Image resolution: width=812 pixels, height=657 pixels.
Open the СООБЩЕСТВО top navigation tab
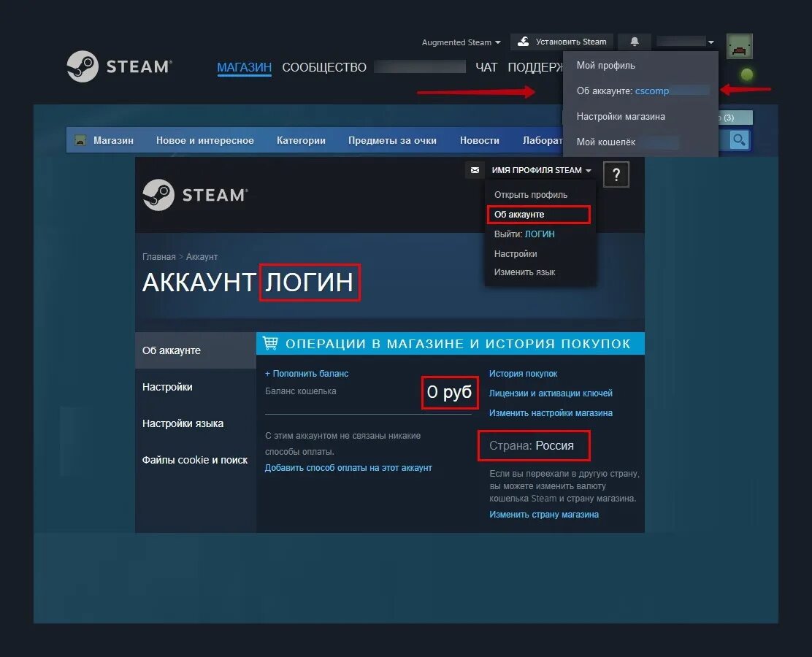coord(324,67)
